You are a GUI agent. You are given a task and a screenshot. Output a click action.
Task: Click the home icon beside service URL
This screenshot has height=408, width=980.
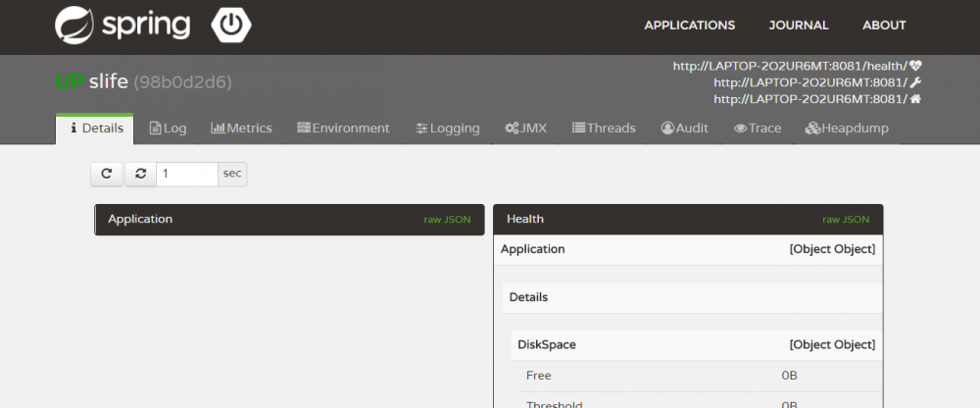click(x=915, y=99)
